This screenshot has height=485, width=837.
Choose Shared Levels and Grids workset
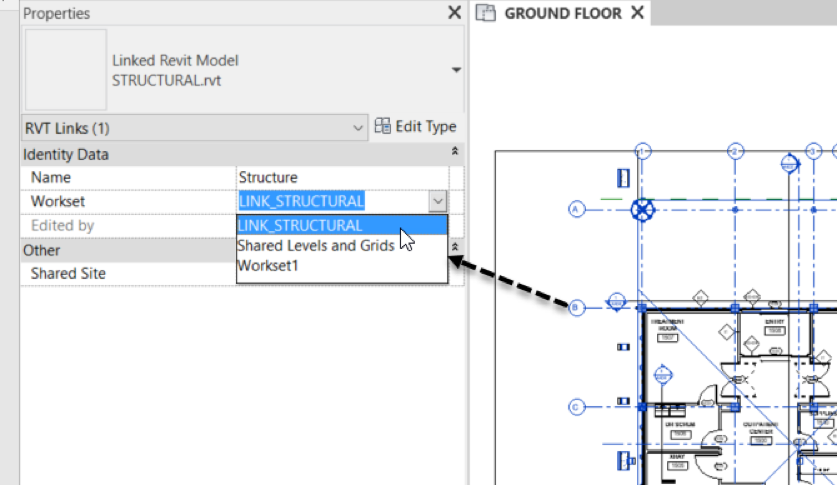point(315,245)
